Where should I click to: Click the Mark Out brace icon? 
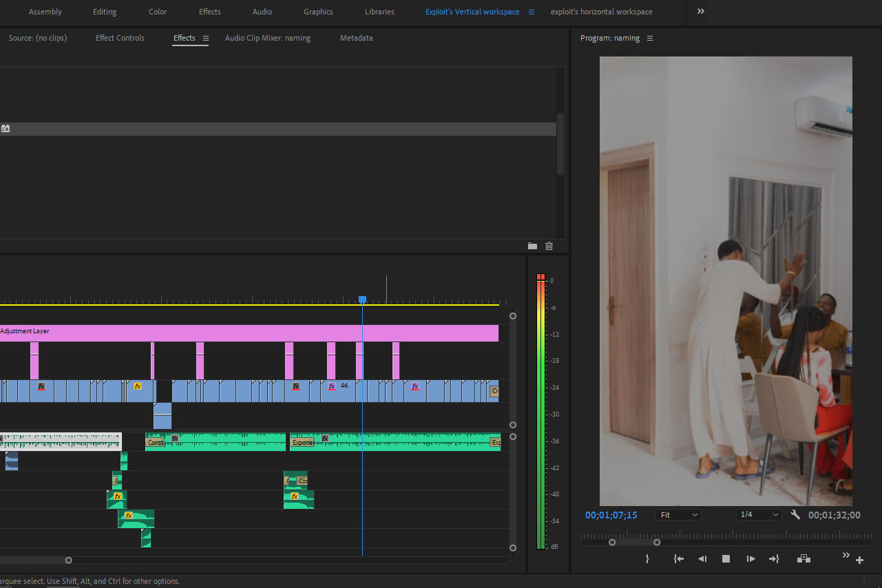pyautogui.click(x=647, y=559)
